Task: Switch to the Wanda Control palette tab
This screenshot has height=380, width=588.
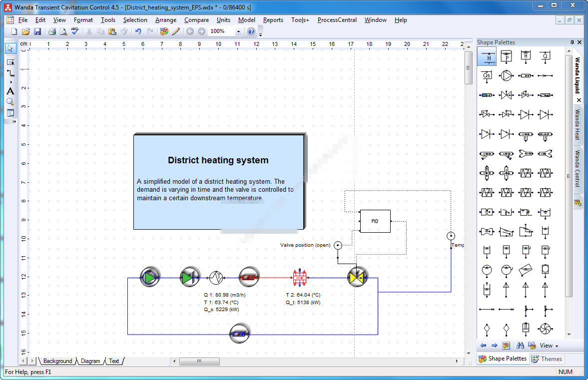Action: pyautogui.click(x=578, y=169)
